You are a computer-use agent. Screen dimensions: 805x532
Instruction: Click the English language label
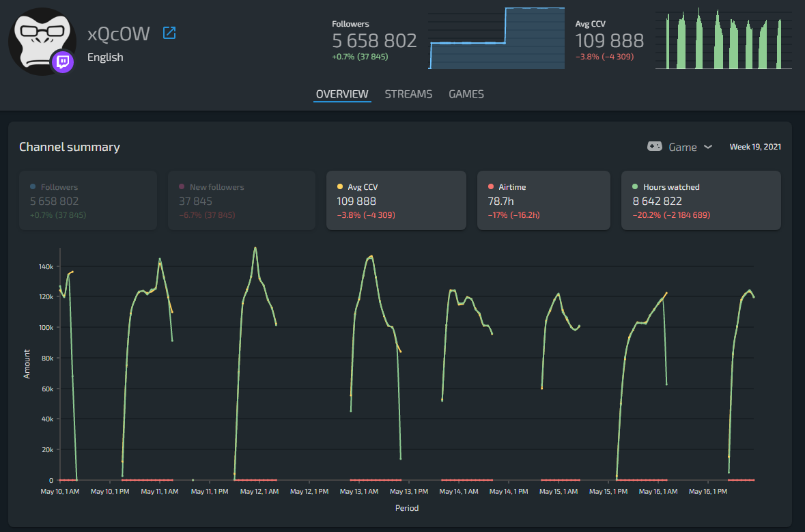pos(105,57)
